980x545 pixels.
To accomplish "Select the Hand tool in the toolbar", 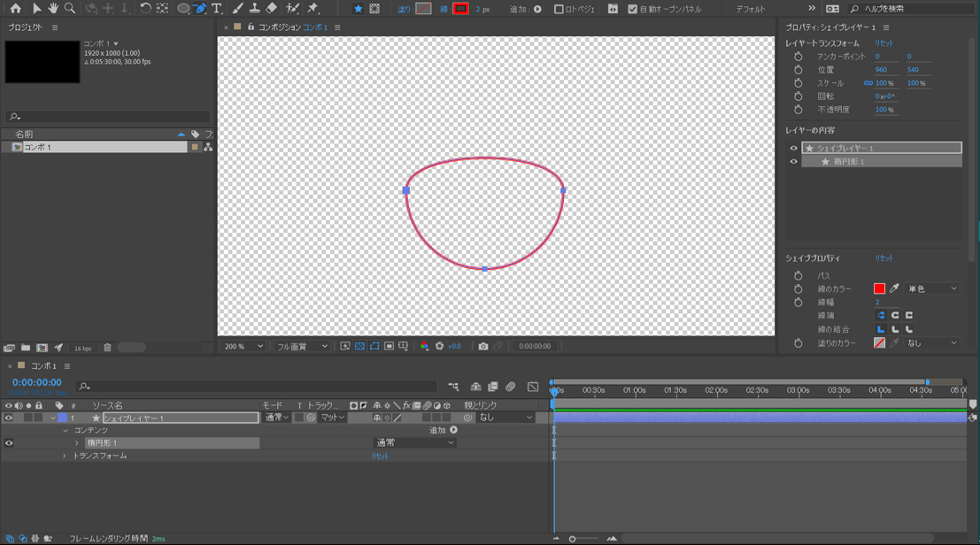I will [x=53, y=9].
